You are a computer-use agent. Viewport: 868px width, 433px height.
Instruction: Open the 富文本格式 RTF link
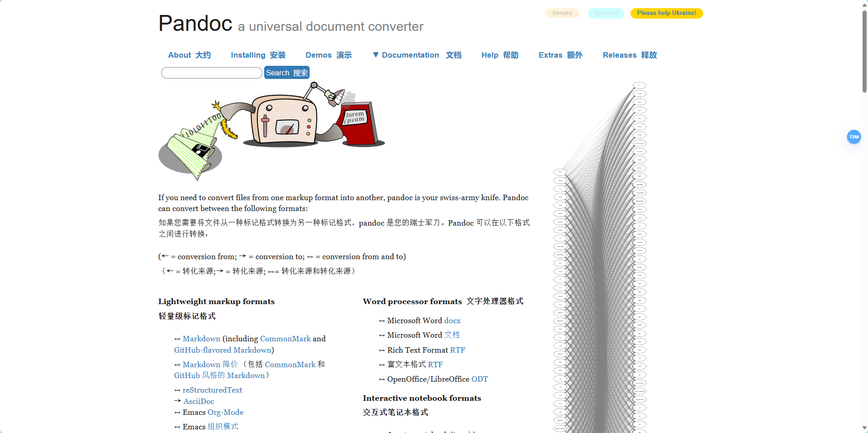435,364
